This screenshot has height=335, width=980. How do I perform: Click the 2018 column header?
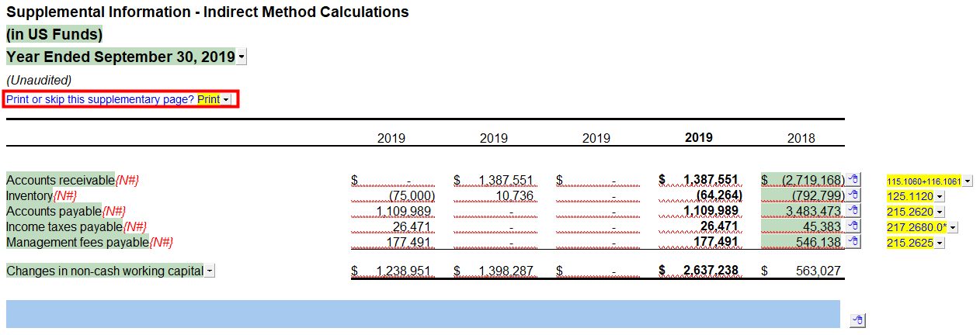[801, 138]
